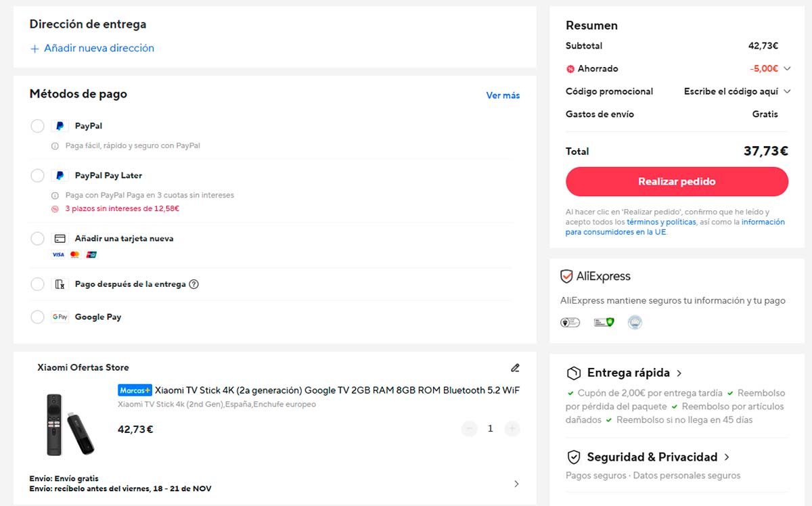The width and height of the screenshot is (812, 506).
Task: Expand the Ahorrado discount details
Action: [786, 68]
